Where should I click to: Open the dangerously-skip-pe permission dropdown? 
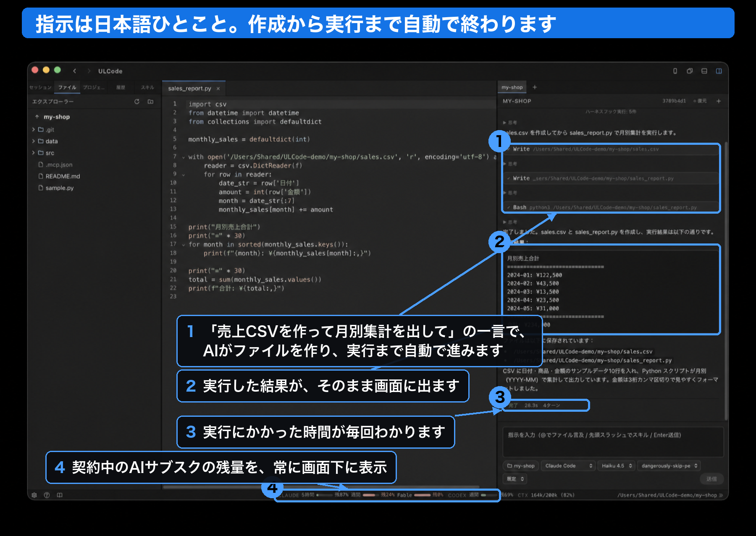pos(669,466)
